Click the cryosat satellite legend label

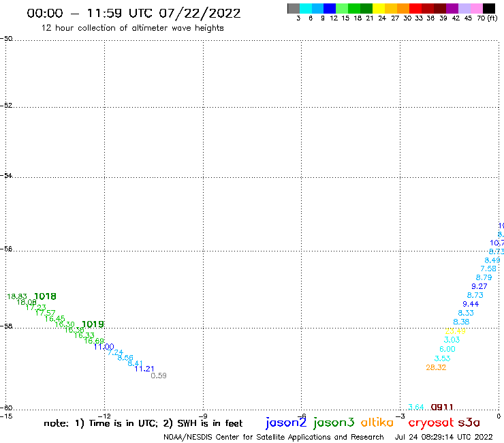coord(431,423)
